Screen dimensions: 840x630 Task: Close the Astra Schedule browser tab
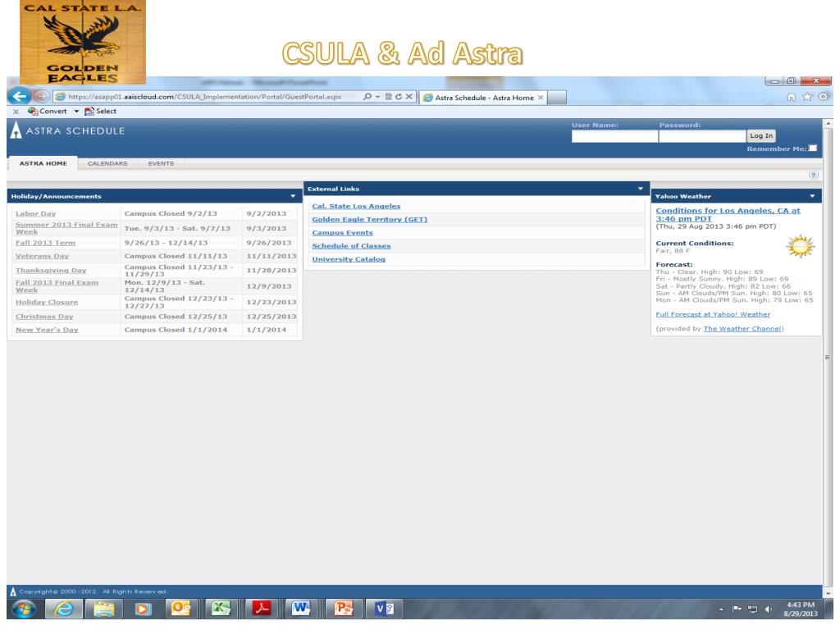(x=541, y=98)
